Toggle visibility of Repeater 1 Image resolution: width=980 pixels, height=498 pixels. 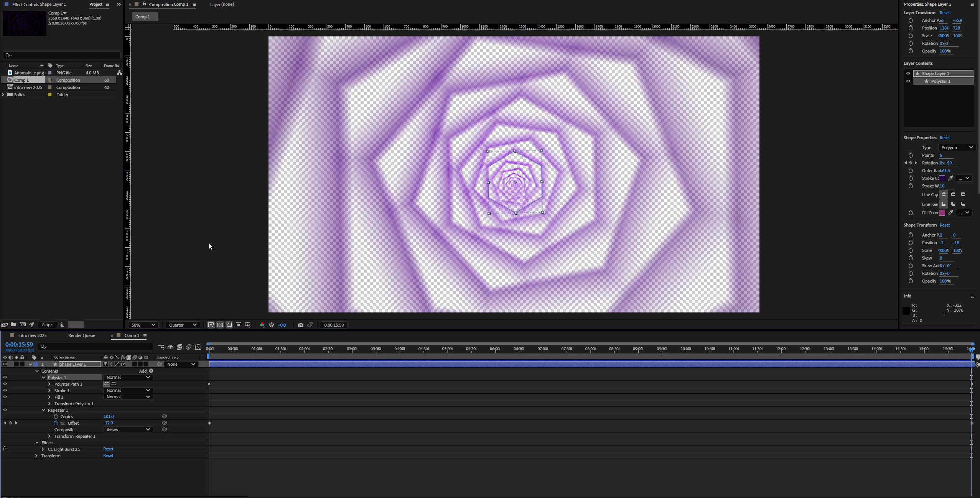[5, 410]
